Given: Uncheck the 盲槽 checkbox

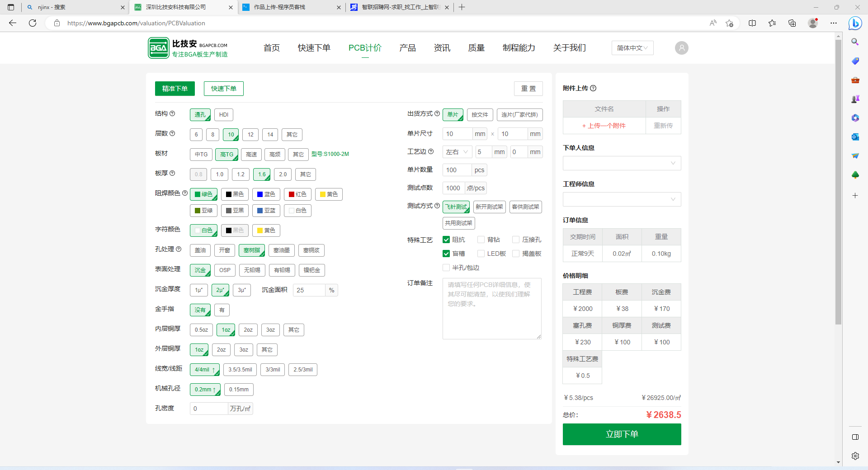Looking at the screenshot, I should (446, 254).
